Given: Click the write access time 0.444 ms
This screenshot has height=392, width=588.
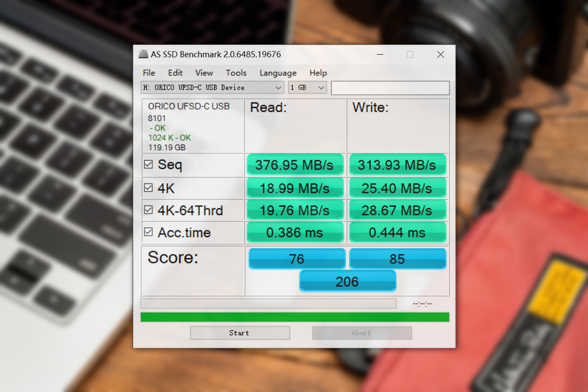Looking at the screenshot, I should tap(397, 232).
